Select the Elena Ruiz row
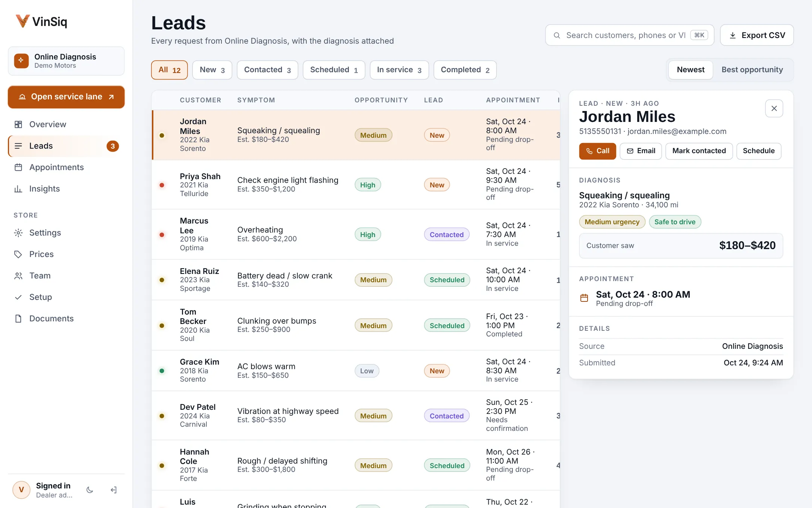The image size is (812, 508). 356,280
